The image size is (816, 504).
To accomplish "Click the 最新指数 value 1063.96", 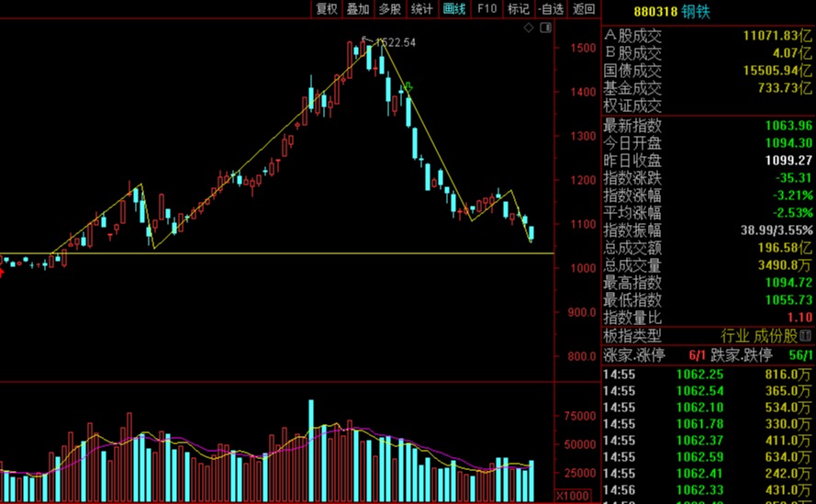I will pyautogui.click(x=788, y=126).
